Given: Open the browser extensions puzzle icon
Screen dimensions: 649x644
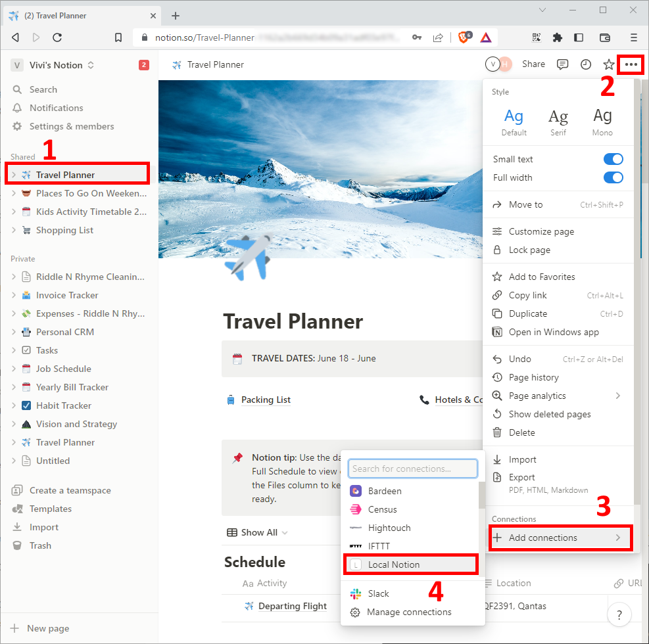Looking at the screenshot, I should coord(558,37).
